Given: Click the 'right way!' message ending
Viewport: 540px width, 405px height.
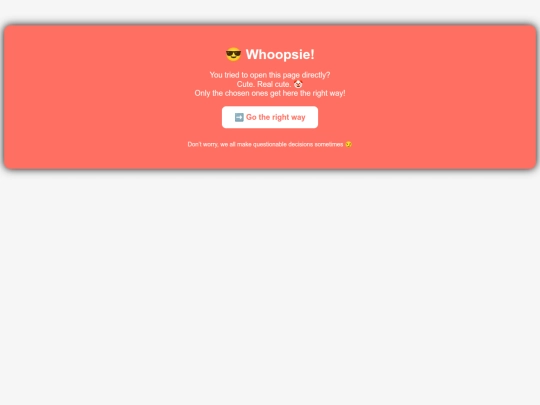Looking at the screenshot, I should 329,93.
